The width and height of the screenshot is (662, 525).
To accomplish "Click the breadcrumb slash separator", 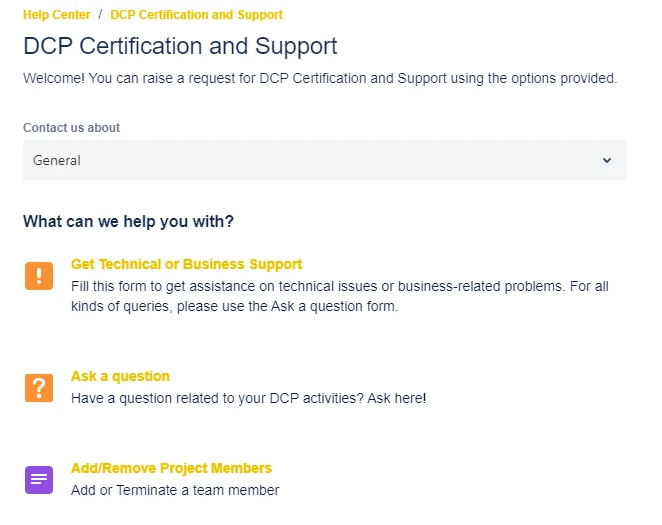I will 100,15.
